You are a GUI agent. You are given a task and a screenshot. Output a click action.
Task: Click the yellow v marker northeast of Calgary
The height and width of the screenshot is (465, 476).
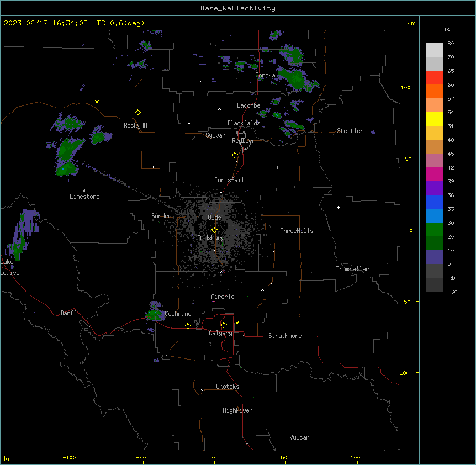point(237,323)
